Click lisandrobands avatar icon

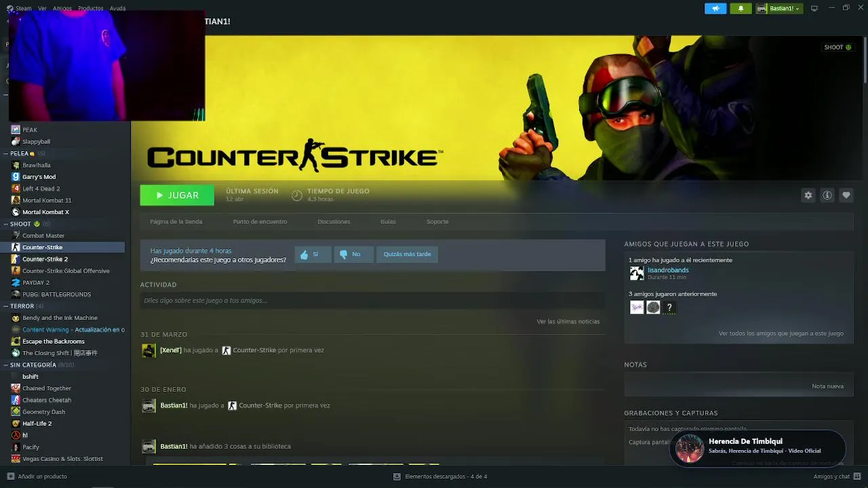(x=637, y=273)
